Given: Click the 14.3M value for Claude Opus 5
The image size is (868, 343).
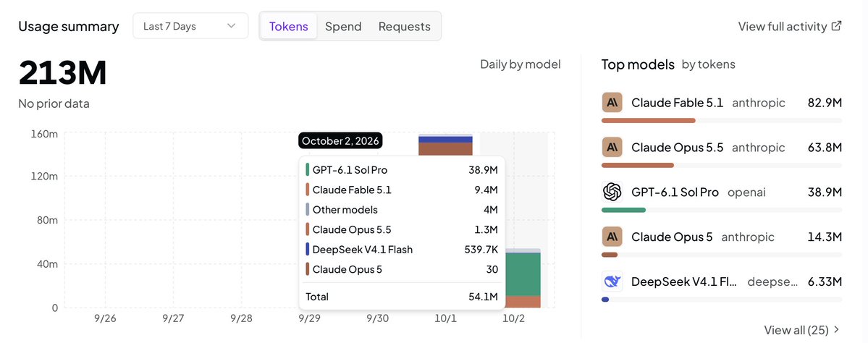Looking at the screenshot, I should coord(825,237).
